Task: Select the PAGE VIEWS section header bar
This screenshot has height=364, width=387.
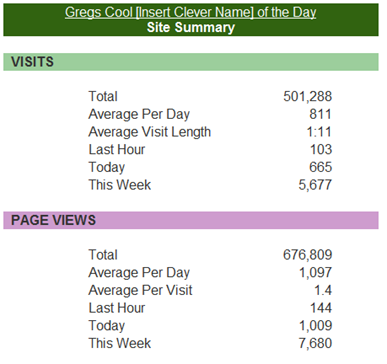Action: 191,220
